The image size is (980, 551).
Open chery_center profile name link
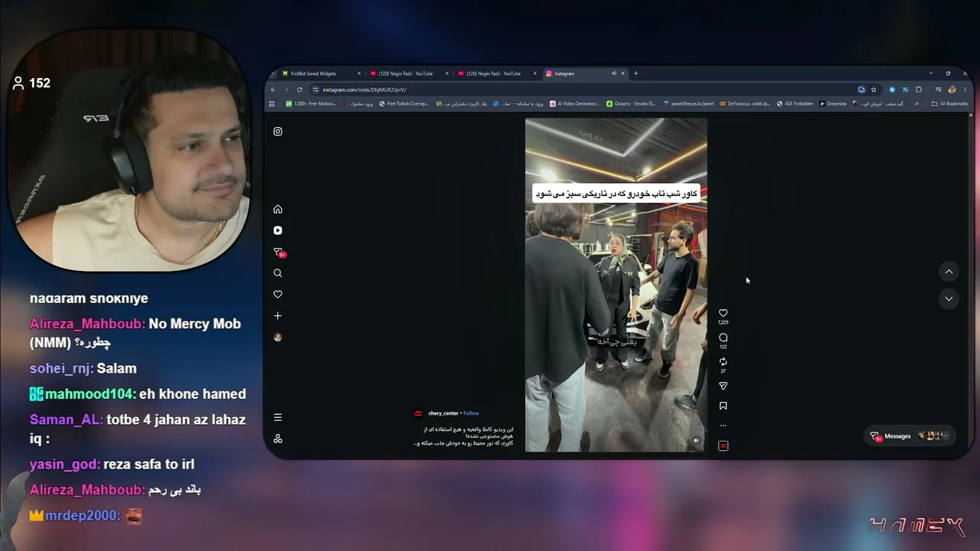443,413
